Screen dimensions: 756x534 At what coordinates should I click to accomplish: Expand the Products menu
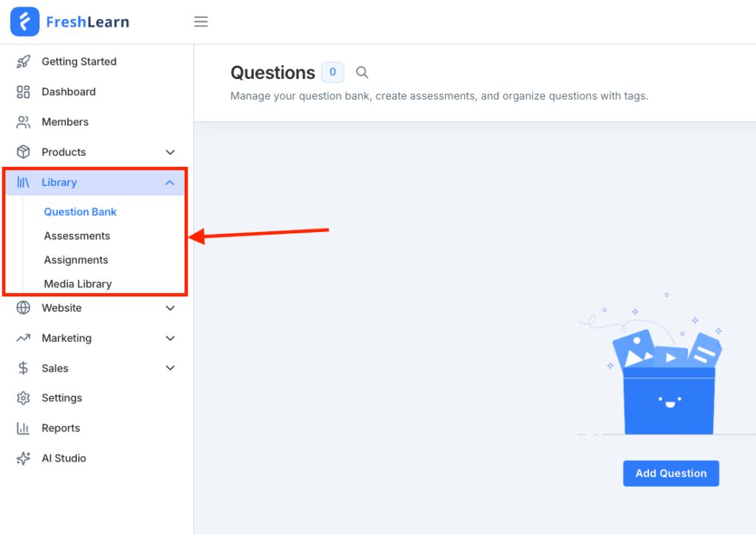(x=171, y=152)
